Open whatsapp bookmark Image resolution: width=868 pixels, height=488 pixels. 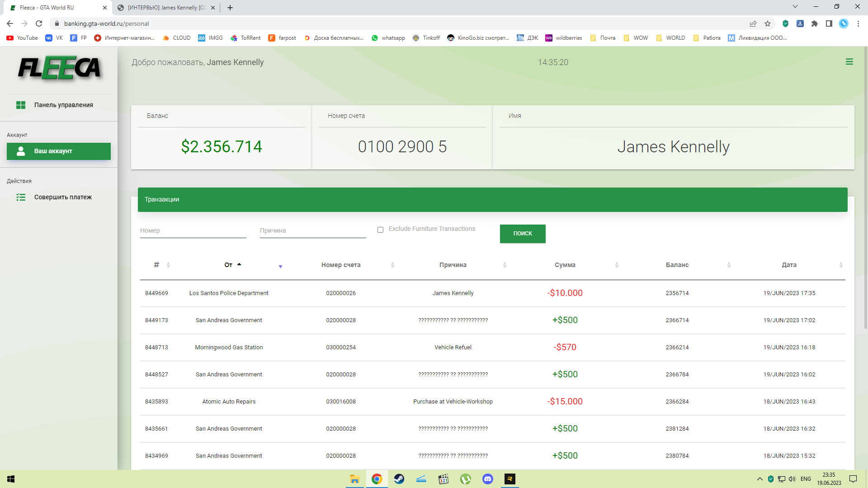tap(388, 38)
